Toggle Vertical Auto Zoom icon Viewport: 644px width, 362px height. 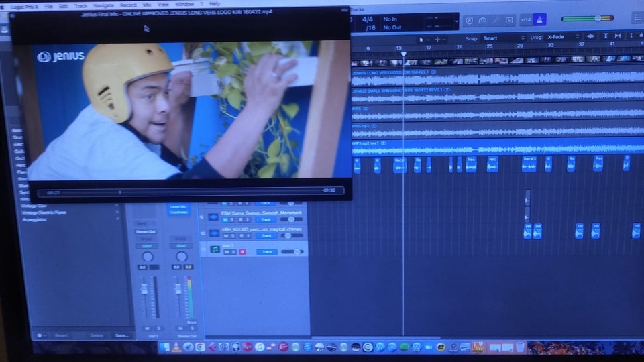coord(605,36)
